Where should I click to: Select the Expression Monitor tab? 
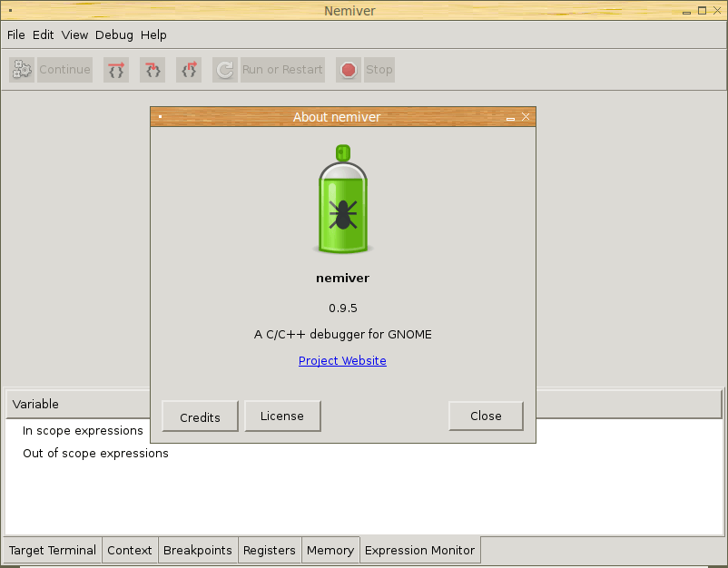pos(419,551)
